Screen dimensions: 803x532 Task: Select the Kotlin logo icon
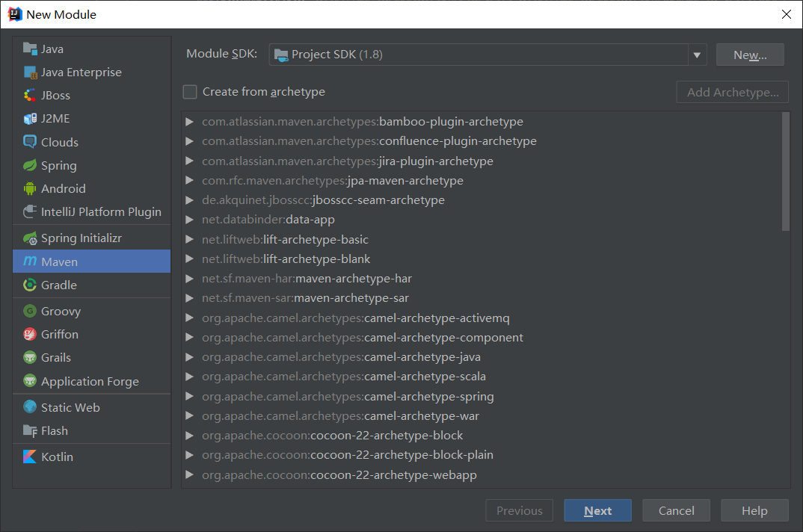point(30,457)
